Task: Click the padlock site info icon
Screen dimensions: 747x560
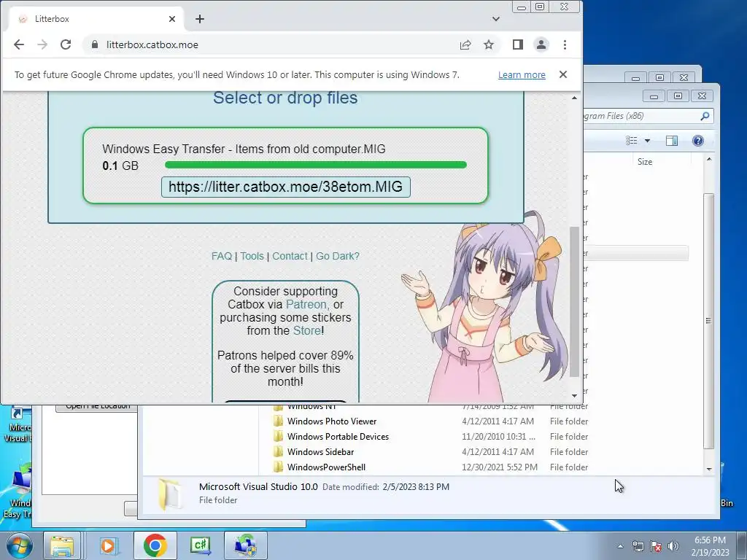Action: coord(95,44)
